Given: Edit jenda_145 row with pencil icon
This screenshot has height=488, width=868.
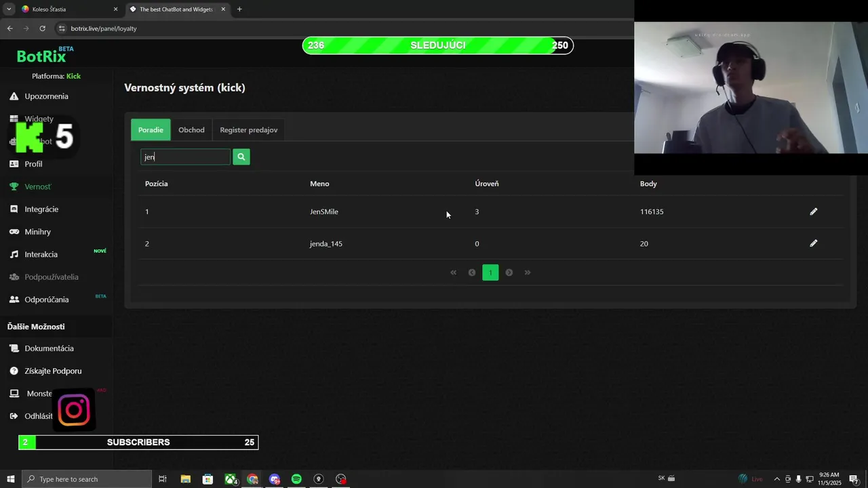Looking at the screenshot, I should click(x=814, y=243).
